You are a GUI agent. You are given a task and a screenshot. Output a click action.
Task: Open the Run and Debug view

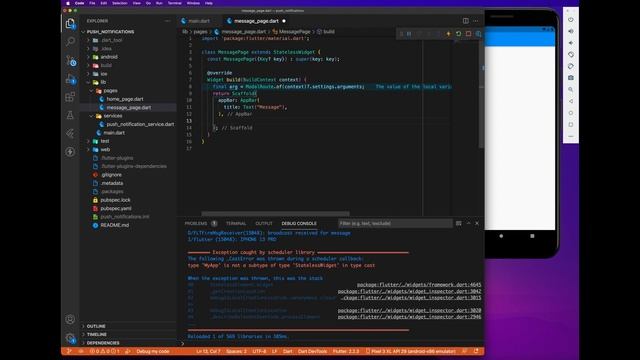tap(71, 79)
